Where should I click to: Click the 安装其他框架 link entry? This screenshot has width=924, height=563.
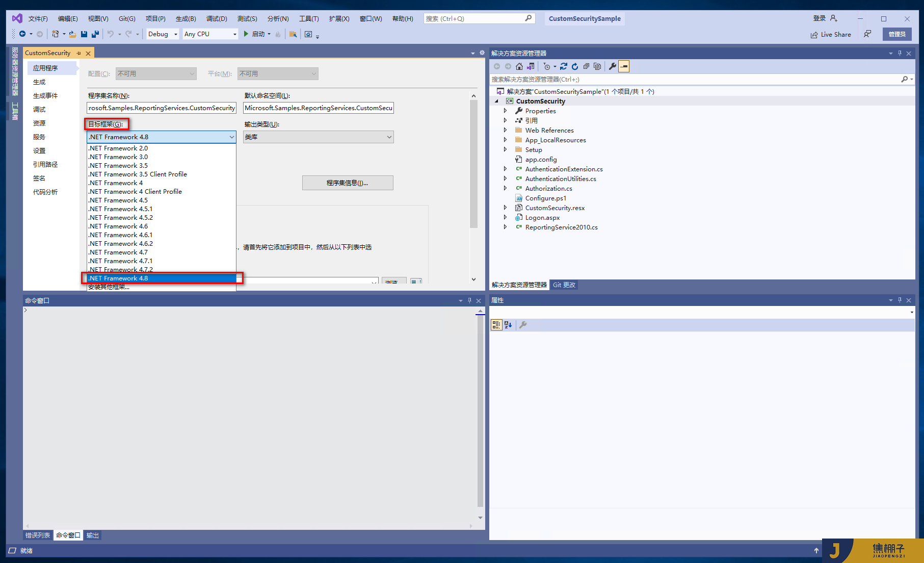pos(162,287)
